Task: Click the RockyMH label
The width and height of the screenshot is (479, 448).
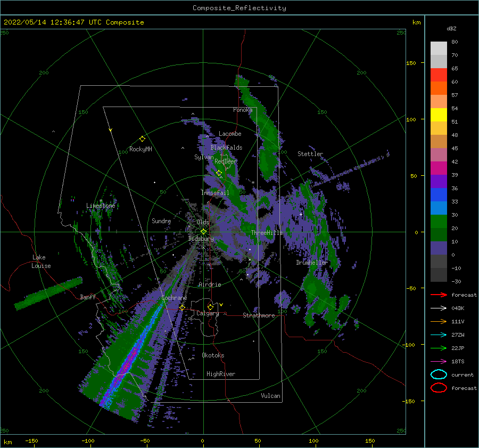Action: click(141, 149)
